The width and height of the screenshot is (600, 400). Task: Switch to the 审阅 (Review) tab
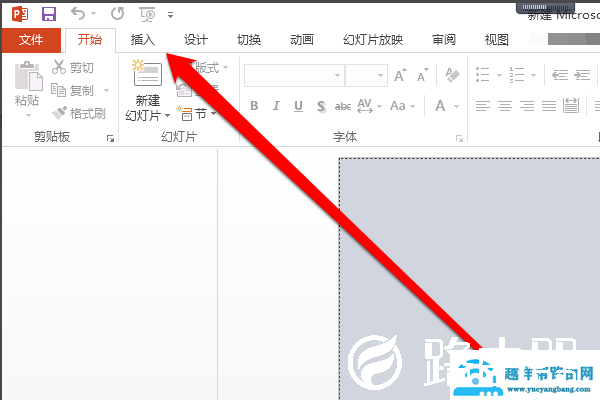pos(444,40)
